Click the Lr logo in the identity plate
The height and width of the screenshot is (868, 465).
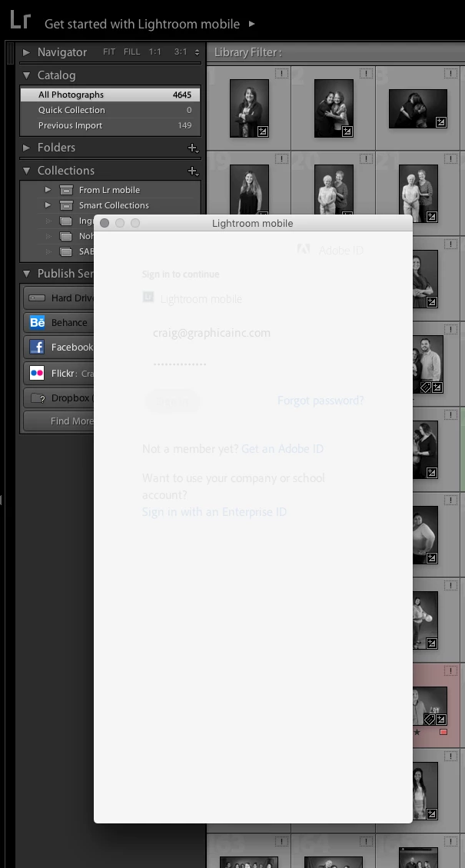pyautogui.click(x=20, y=20)
